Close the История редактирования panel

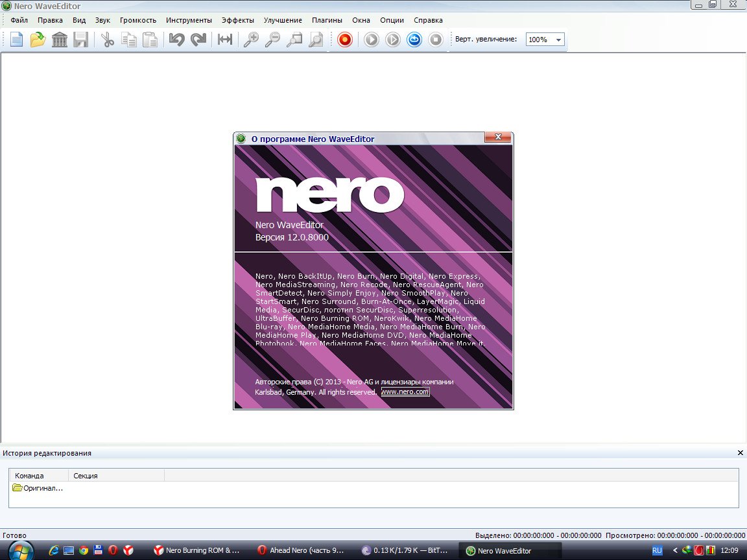point(741,453)
